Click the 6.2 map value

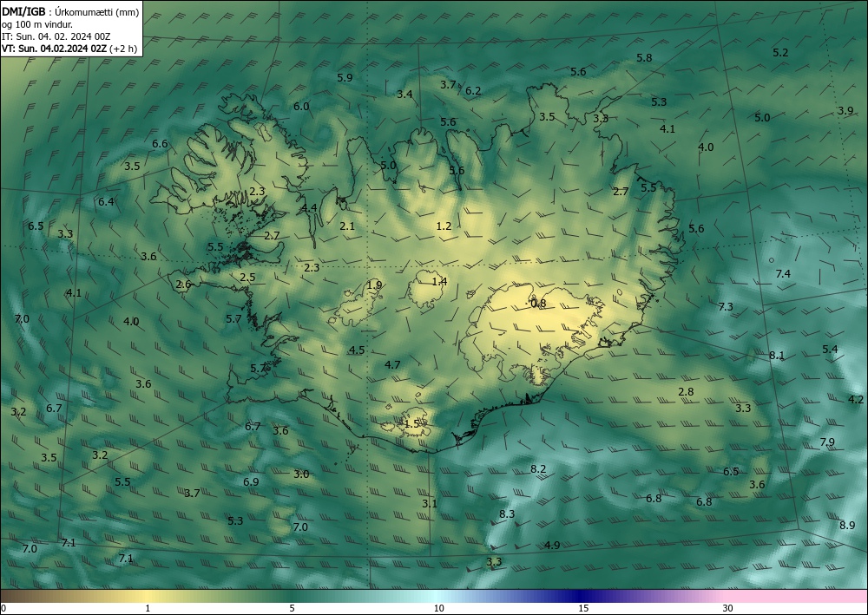[x=473, y=91]
